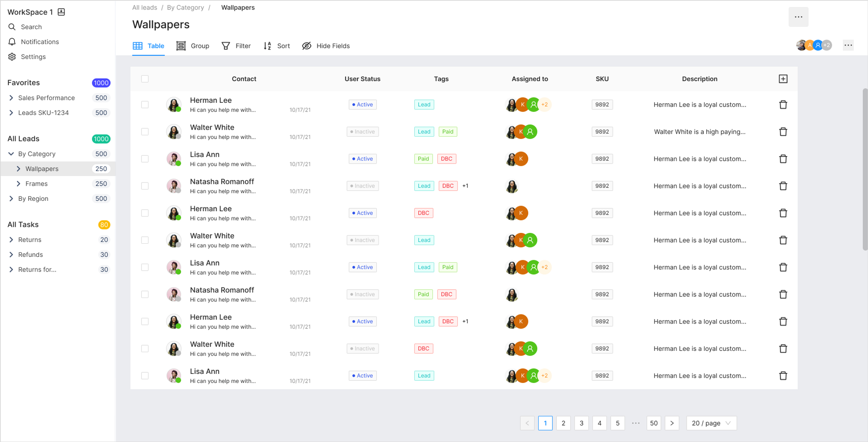This screenshot has width=868, height=442.
Task: Expand Sales Performance in Favorites
Action: coord(11,98)
